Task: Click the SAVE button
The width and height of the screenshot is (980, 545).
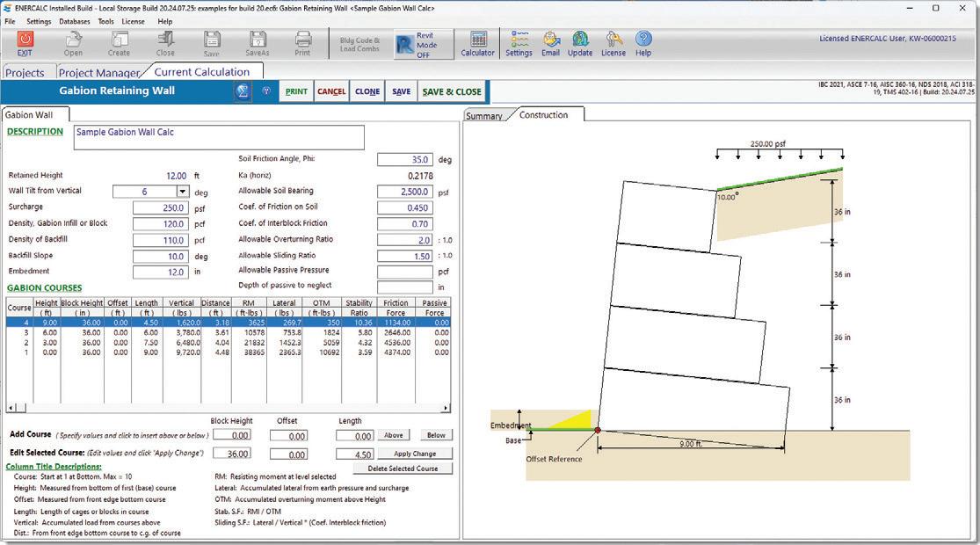Action: pyautogui.click(x=402, y=91)
